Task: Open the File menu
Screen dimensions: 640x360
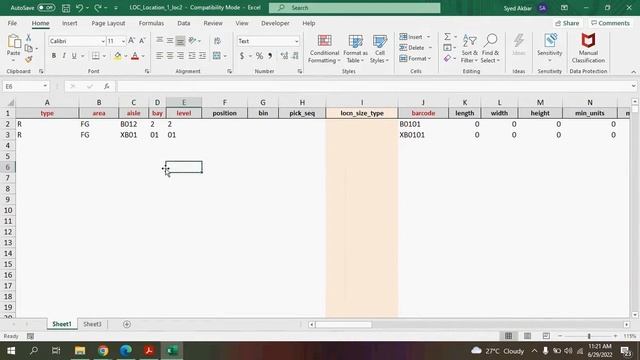Action: [12, 23]
